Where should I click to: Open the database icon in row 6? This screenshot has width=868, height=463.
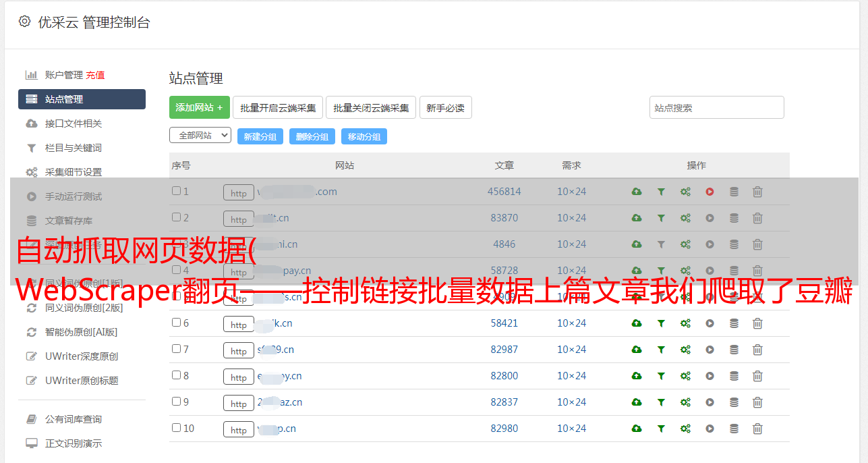point(734,323)
